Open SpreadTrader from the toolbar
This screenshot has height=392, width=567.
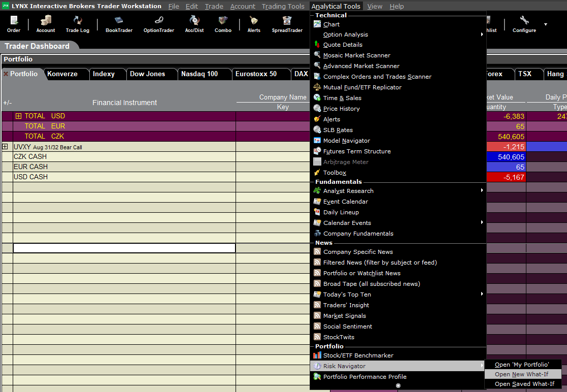[x=287, y=24]
